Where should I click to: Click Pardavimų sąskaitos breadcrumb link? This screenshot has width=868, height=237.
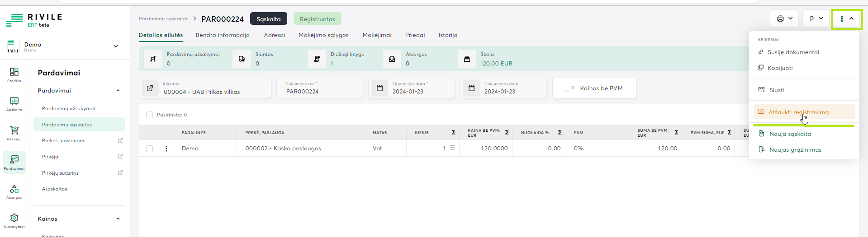163,19
